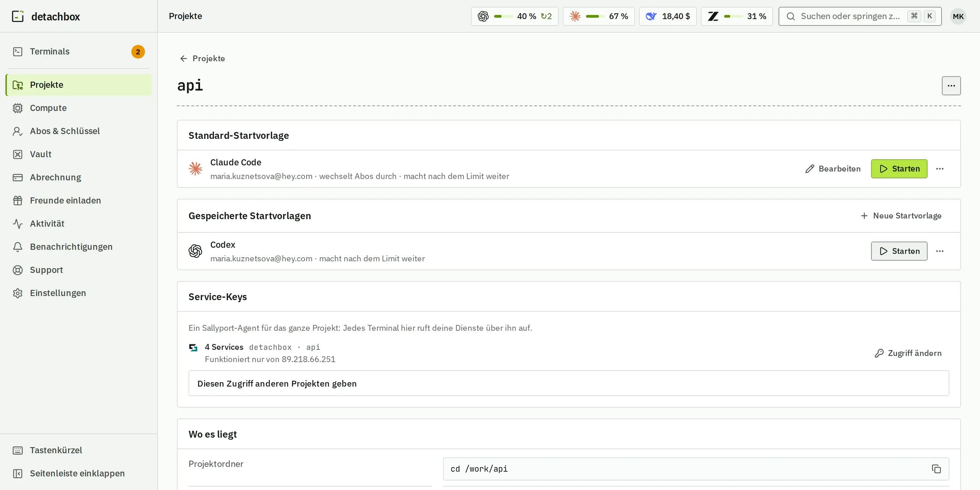Click the detachbox logo icon
The width and height of the screenshot is (980, 490).
click(18, 16)
